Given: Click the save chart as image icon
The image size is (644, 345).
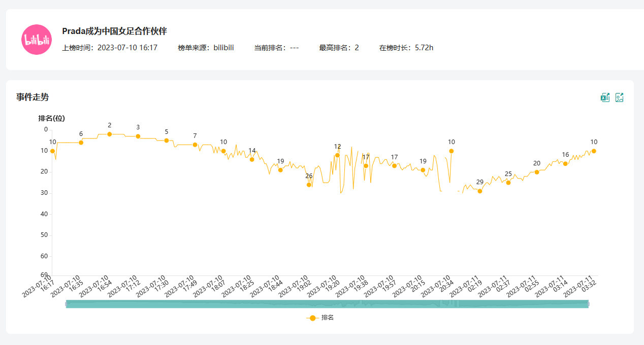Looking at the screenshot, I should point(619,97).
